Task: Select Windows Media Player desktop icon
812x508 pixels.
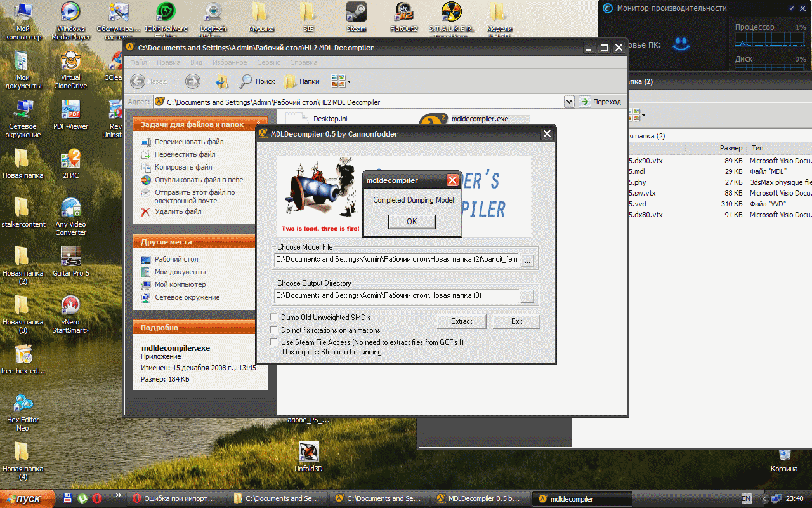Action: coord(70,21)
